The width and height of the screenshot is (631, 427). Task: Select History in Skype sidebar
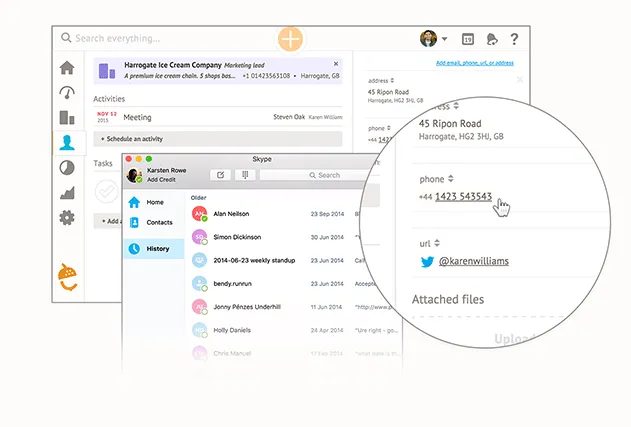pos(154,249)
